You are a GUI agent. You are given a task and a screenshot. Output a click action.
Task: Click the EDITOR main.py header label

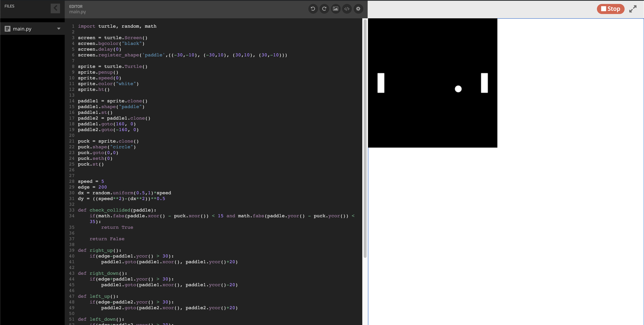(x=77, y=9)
